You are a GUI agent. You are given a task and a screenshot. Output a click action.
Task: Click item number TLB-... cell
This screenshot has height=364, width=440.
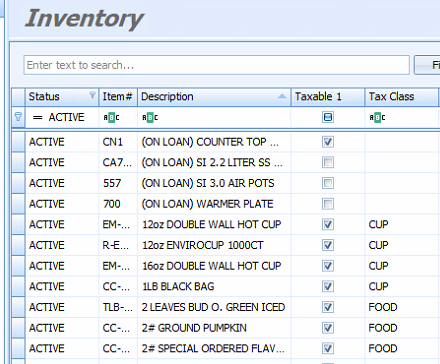click(117, 307)
